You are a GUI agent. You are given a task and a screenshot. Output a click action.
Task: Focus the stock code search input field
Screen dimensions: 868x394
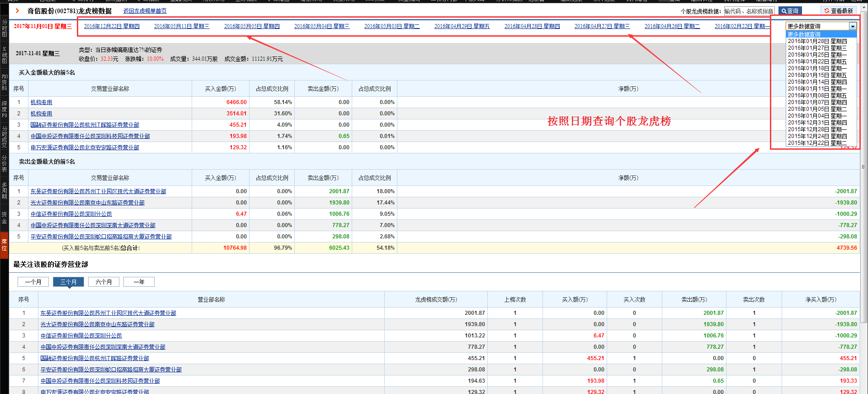pyautogui.click(x=749, y=11)
